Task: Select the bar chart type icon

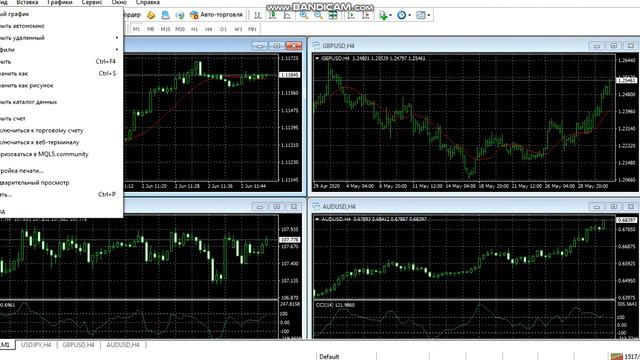Action: (258, 15)
